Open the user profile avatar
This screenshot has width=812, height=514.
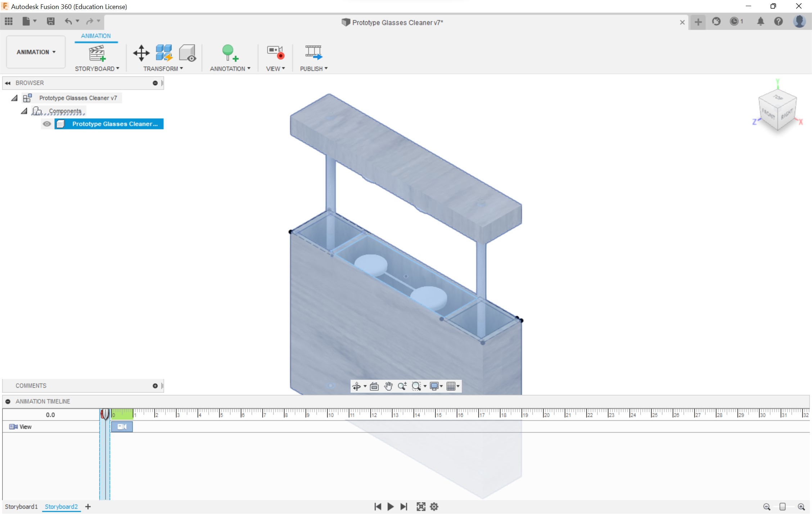[x=799, y=22]
